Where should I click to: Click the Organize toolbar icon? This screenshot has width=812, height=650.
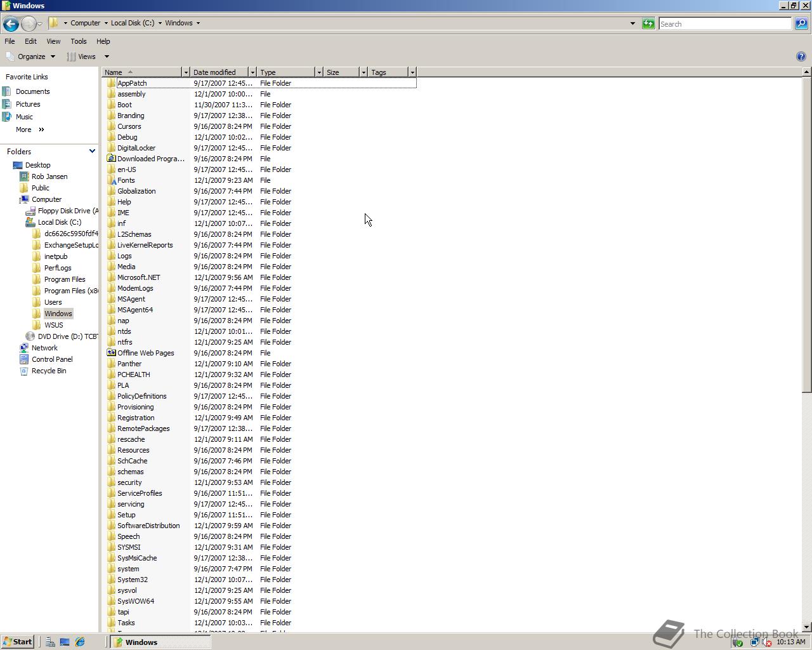click(10, 56)
